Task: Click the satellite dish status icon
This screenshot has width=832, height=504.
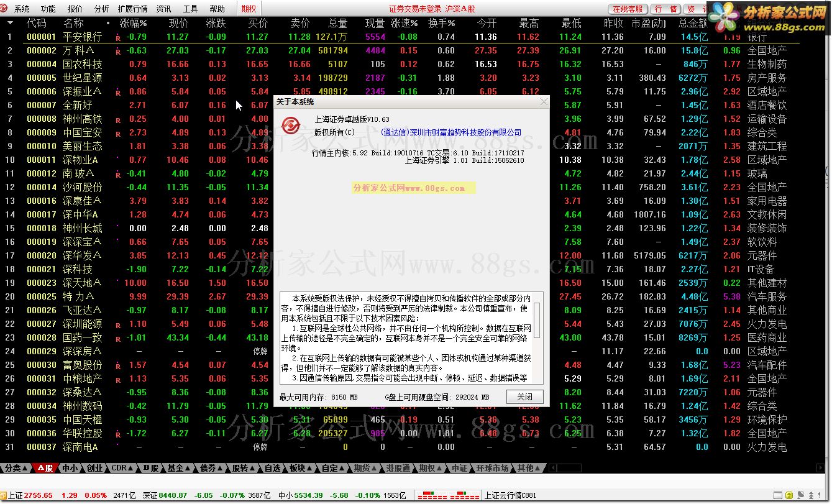Action: [x=800, y=495]
